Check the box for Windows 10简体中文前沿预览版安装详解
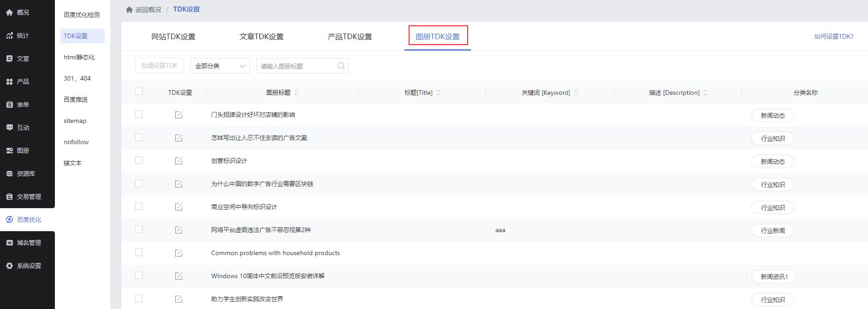Viewport: 868px width, 309px height. pyautogui.click(x=139, y=275)
